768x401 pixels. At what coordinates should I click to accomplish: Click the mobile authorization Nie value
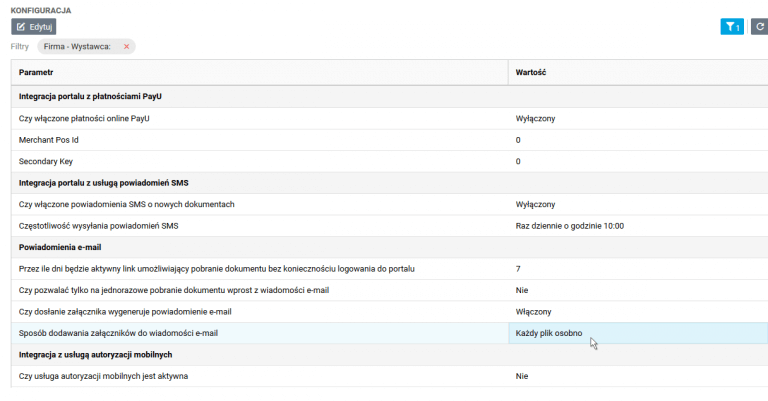click(x=521, y=376)
